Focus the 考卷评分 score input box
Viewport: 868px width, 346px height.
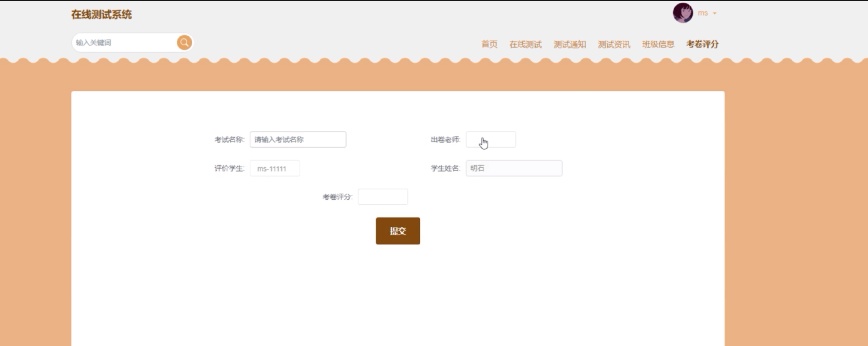[382, 197]
